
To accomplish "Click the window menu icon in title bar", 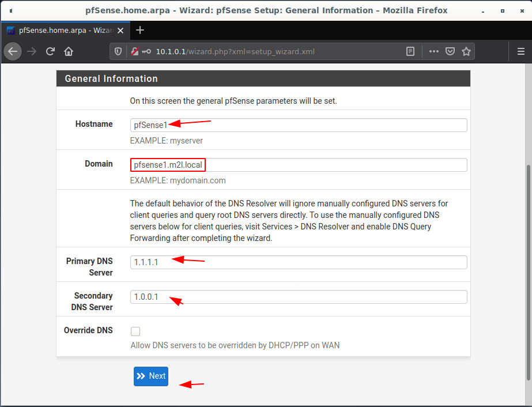I will [x=11, y=11].
